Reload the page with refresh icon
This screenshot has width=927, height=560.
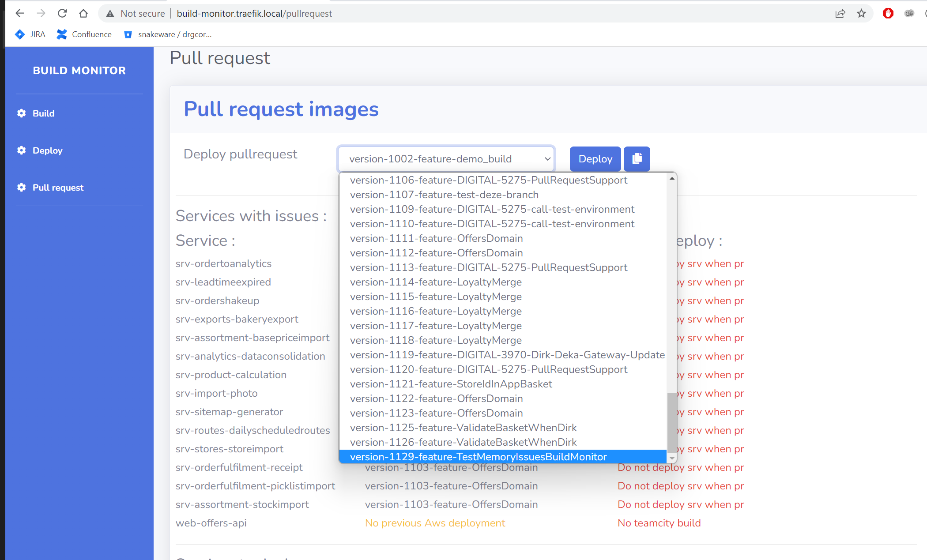62,13
